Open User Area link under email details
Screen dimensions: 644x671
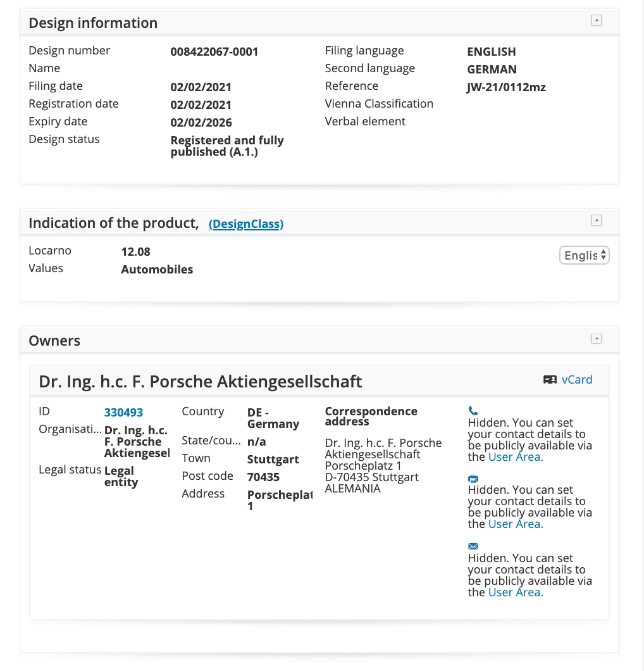[516, 593]
